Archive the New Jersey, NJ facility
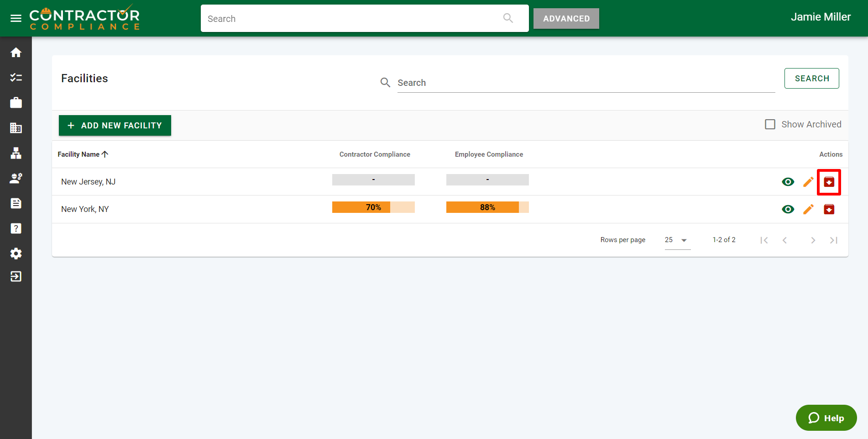 coord(829,182)
